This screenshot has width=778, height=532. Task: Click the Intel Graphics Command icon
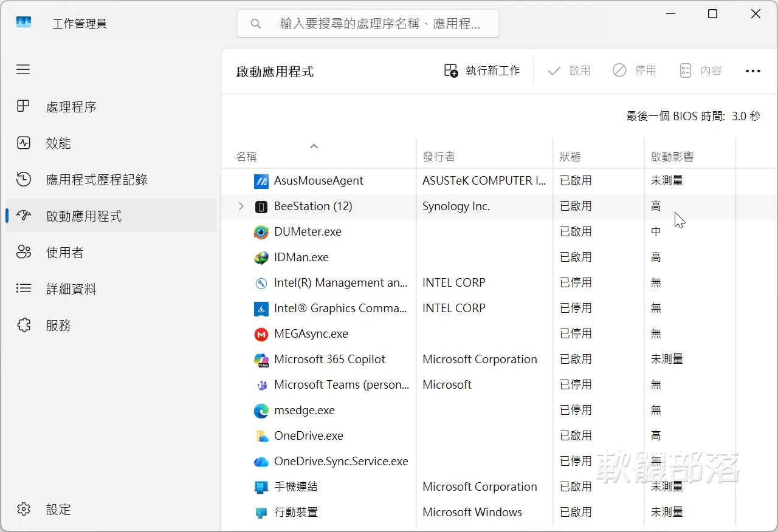(261, 309)
